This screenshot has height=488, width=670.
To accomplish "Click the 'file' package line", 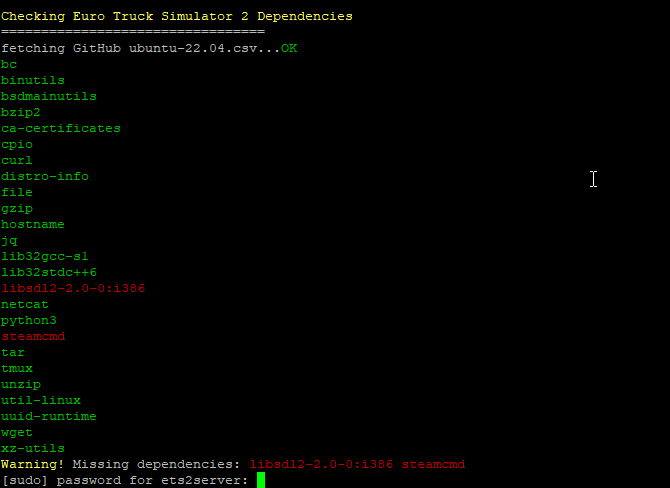I will tap(17, 192).
